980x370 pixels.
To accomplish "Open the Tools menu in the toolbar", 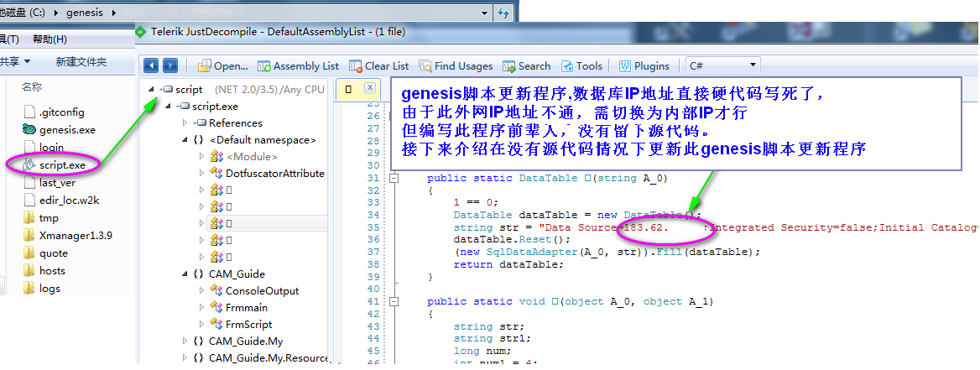I will pyautogui.click(x=582, y=65).
